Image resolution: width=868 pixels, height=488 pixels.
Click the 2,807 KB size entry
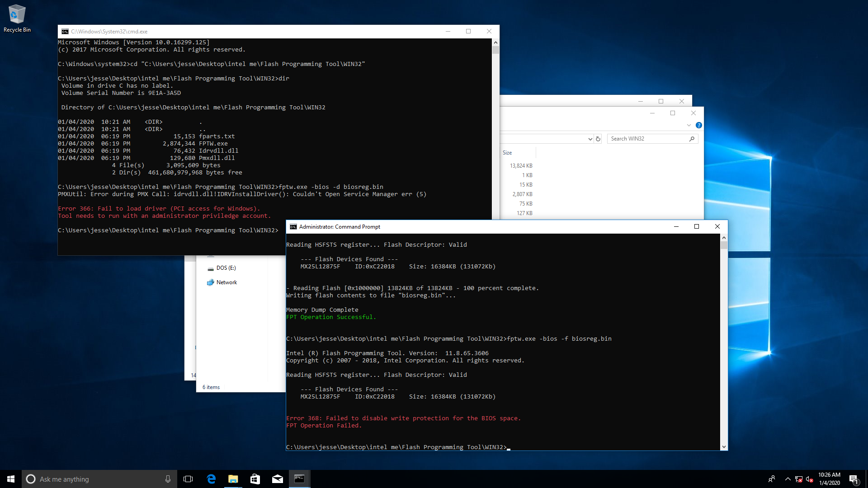(x=522, y=194)
